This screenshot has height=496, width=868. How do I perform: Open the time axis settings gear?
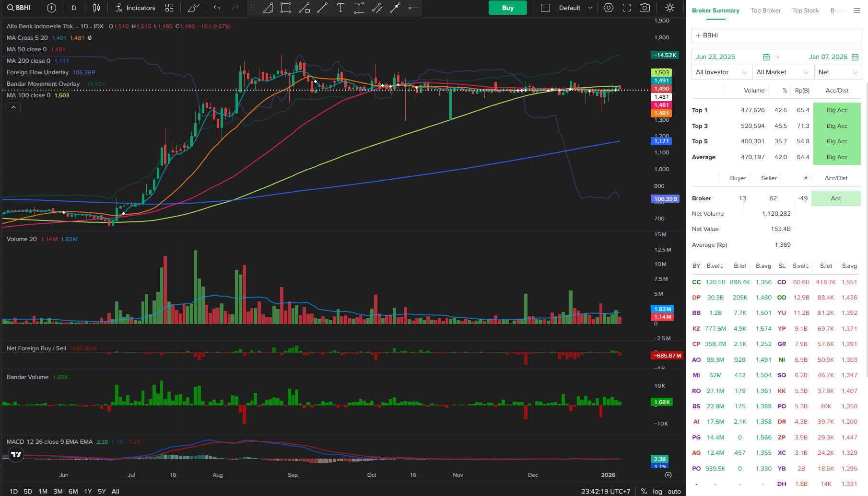(668, 475)
